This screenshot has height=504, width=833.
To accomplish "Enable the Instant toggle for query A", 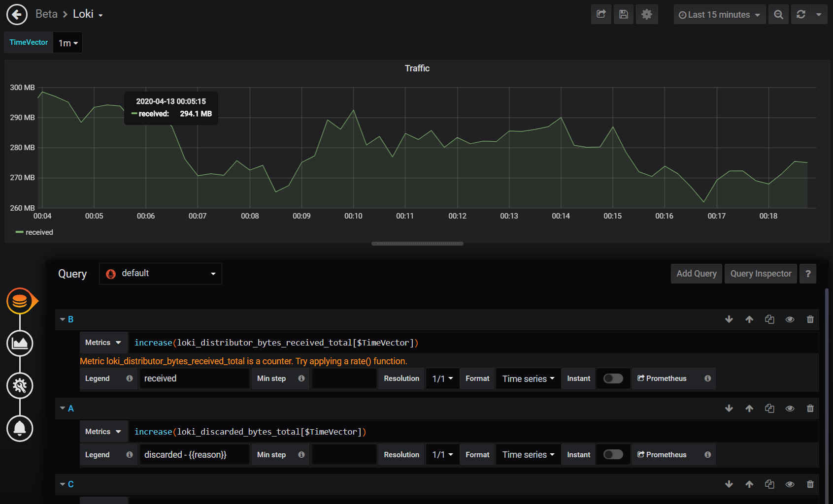I will click(x=613, y=454).
